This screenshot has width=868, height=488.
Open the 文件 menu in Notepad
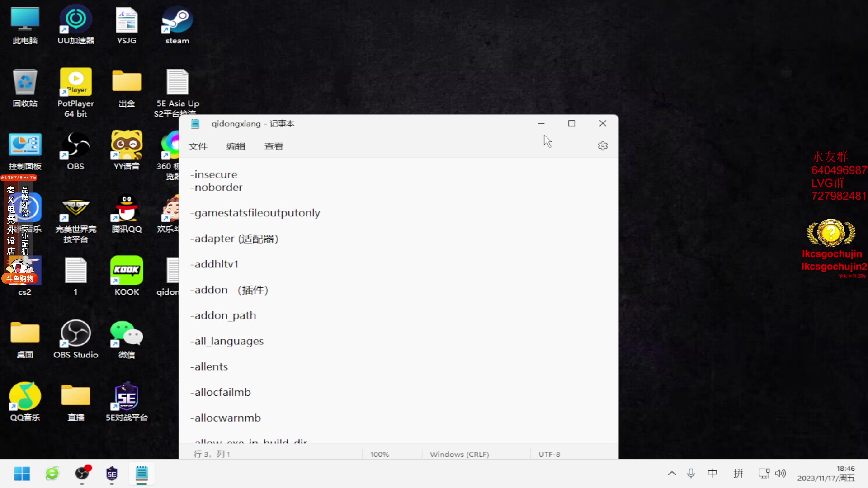198,146
